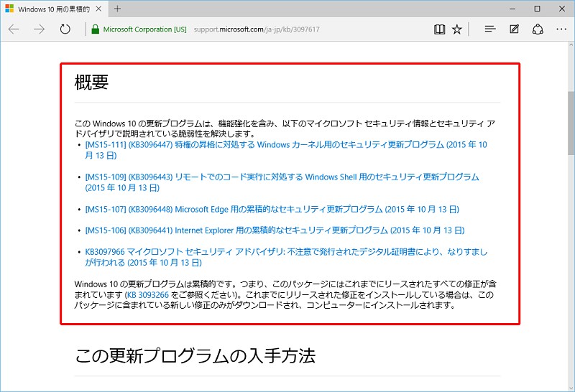The height and width of the screenshot is (392, 575).
Task: Click the 概要 heading text
Action: pos(91,82)
